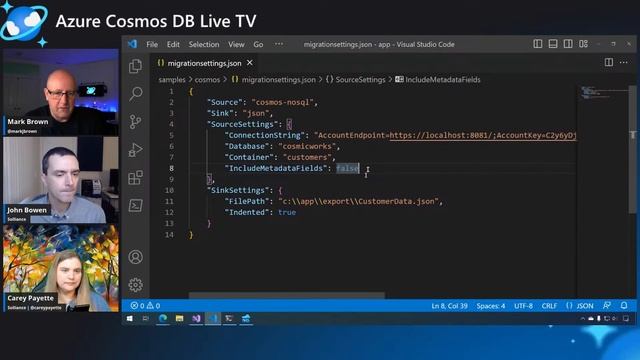
Task: Expand the cosmos breadcrumb
Action: (207, 80)
